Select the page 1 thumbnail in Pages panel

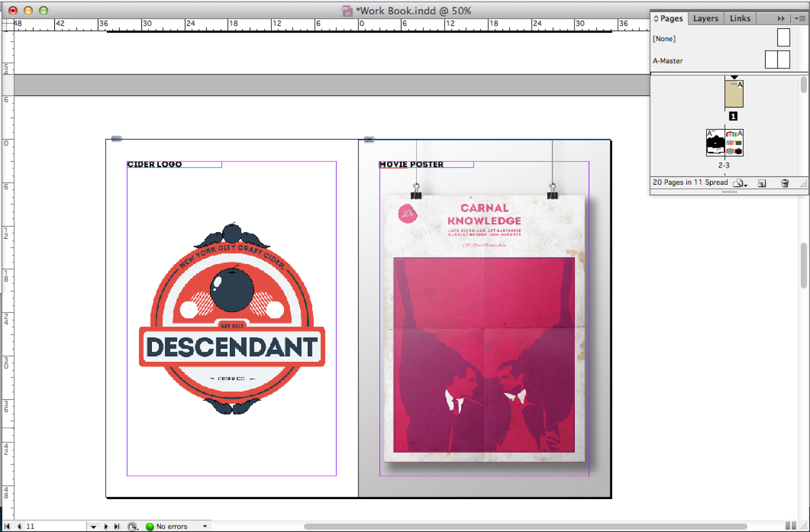click(x=734, y=94)
